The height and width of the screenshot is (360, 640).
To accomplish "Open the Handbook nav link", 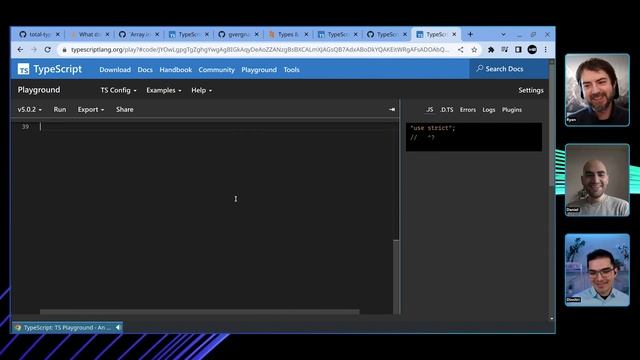I will [176, 70].
